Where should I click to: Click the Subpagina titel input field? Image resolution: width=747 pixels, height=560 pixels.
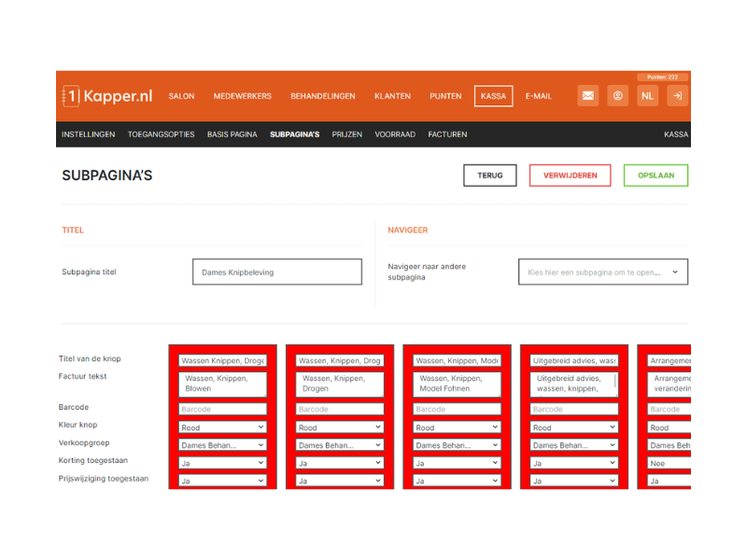[276, 272]
